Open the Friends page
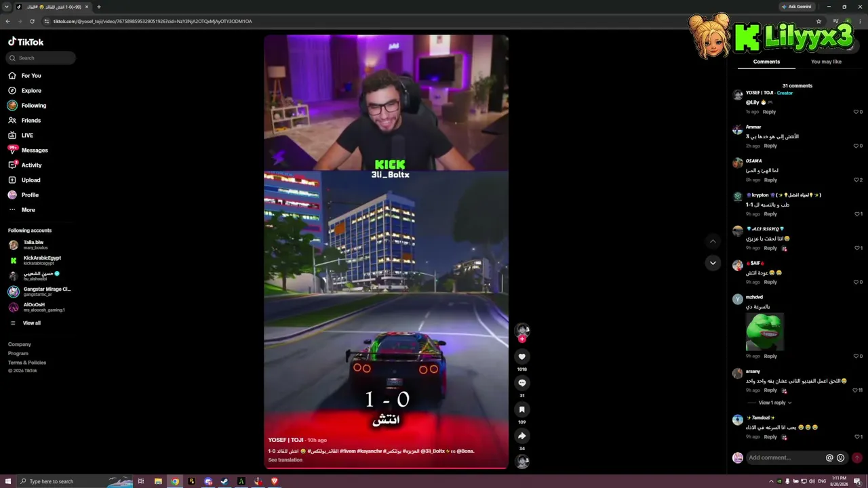 tap(24, 121)
